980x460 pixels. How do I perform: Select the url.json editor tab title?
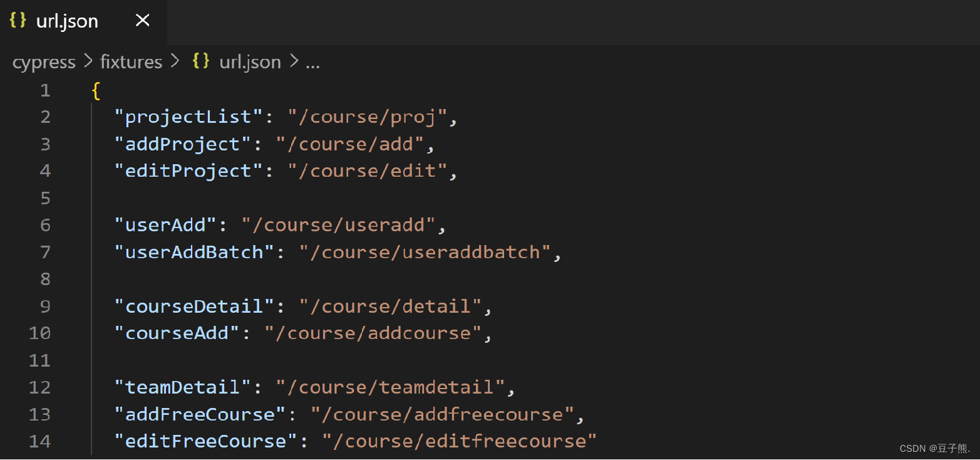pyautogui.click(x=67, y=21)
